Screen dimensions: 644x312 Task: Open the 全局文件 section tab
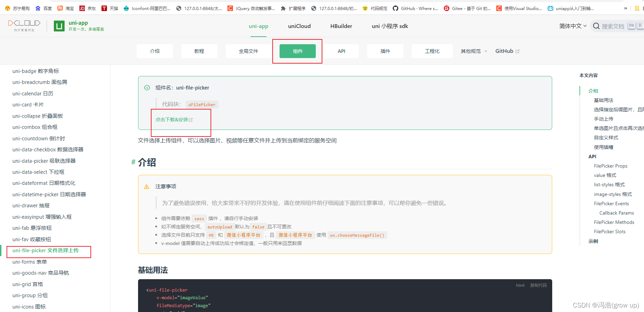pos(248,51)
